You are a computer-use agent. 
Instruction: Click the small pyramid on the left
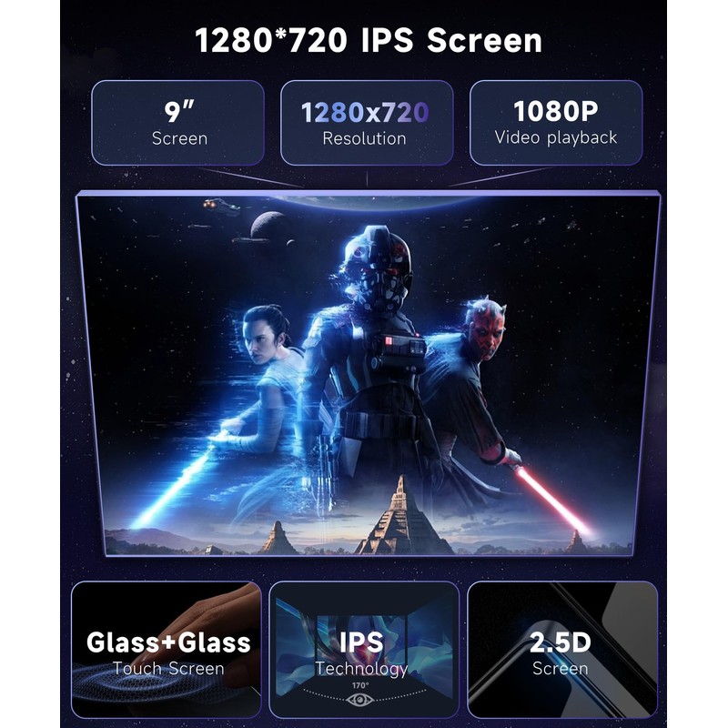[278, 537]
